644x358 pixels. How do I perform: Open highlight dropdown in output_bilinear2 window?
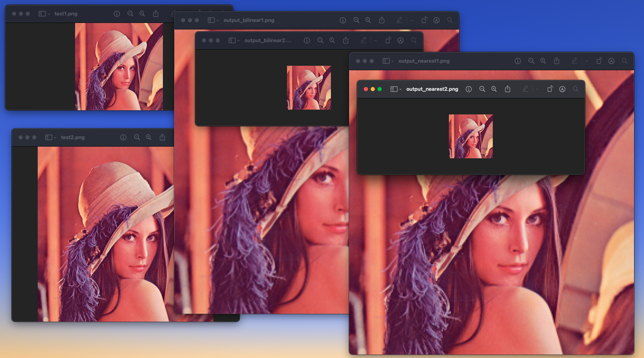(375, 40)
